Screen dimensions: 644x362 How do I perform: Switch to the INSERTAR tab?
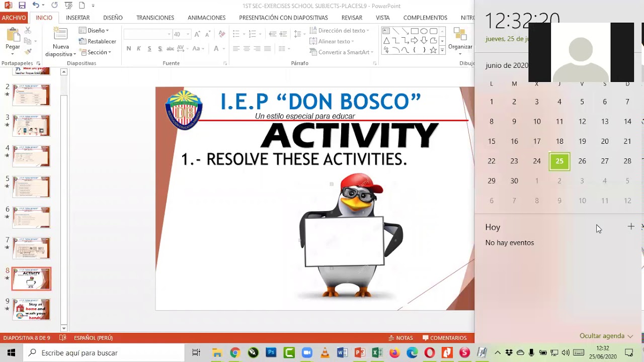pos(77,18)
